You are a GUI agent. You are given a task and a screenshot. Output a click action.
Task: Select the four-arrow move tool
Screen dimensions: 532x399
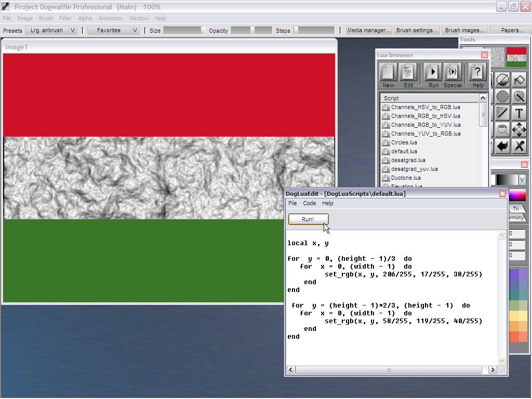pyautogui.click(x=518, y=130)
